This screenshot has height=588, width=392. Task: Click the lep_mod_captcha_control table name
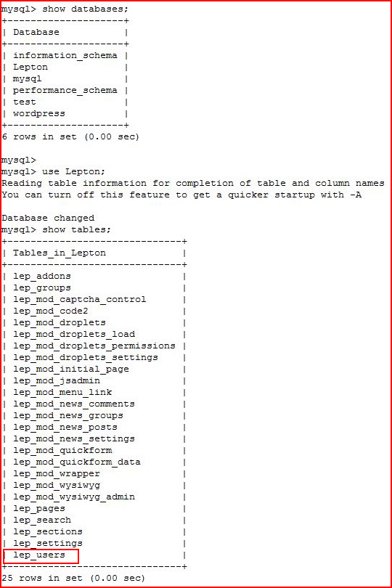click(x=80, y=299)
